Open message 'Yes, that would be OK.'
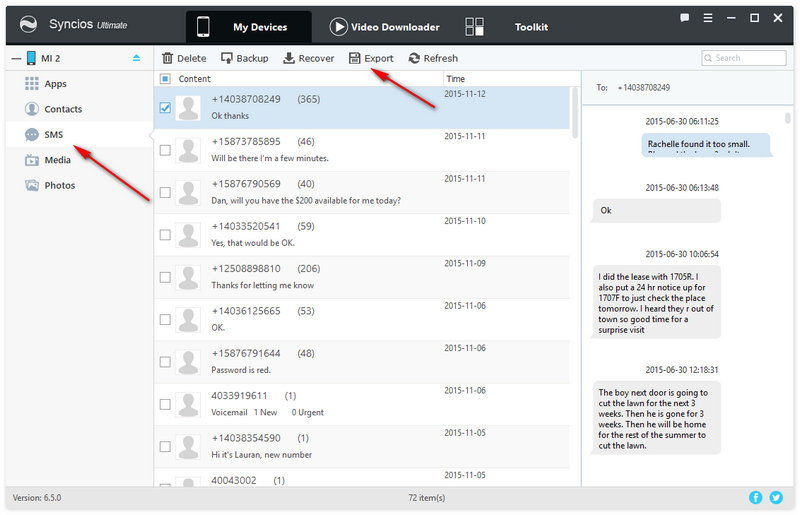800x515 pixels. (253, 243)
